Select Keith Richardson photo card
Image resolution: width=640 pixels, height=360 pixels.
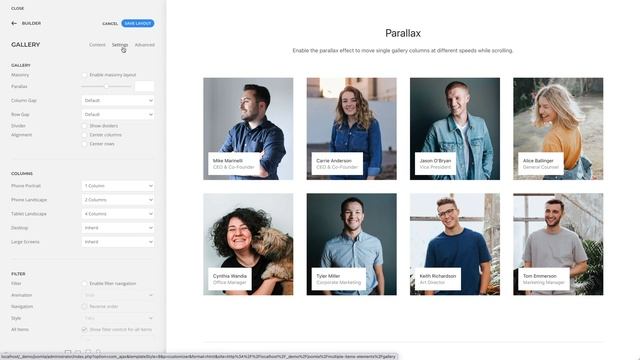tap(455, 244)
